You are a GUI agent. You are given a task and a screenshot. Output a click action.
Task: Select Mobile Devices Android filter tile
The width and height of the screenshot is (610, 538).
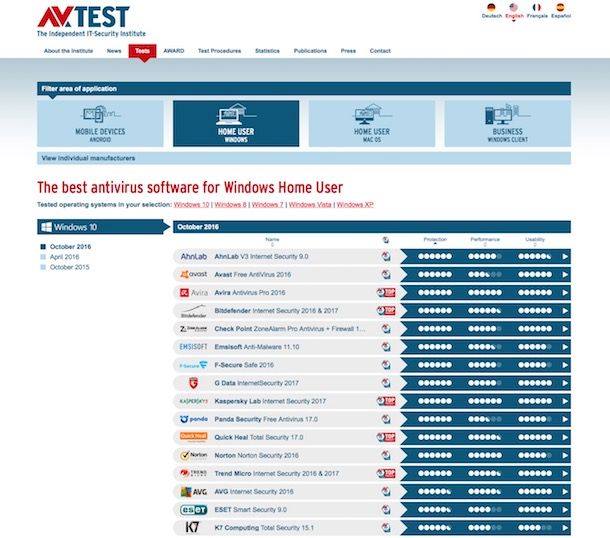100,123
